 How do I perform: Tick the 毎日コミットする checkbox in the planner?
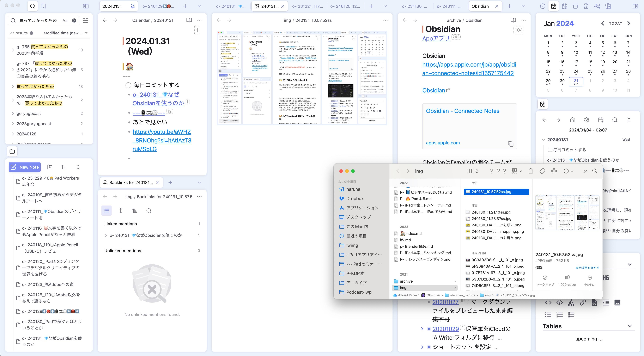(550, 150)
